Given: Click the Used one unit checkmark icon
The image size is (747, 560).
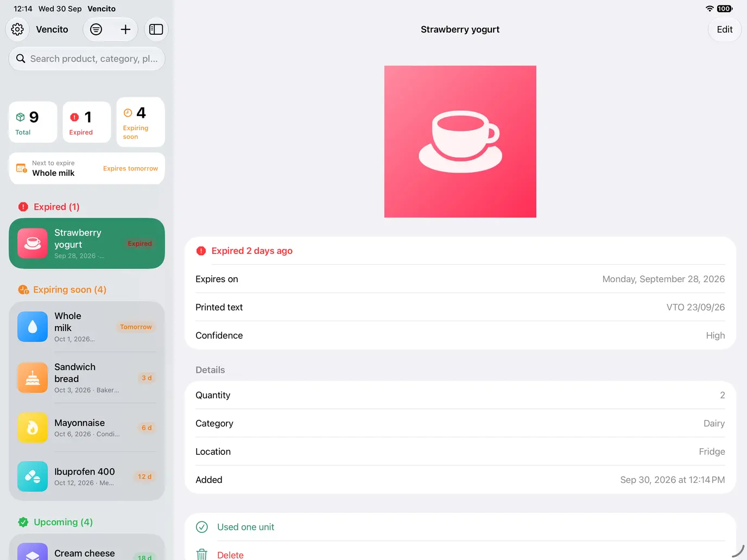Looking at the screenshot, I should (x=202, y=527).
